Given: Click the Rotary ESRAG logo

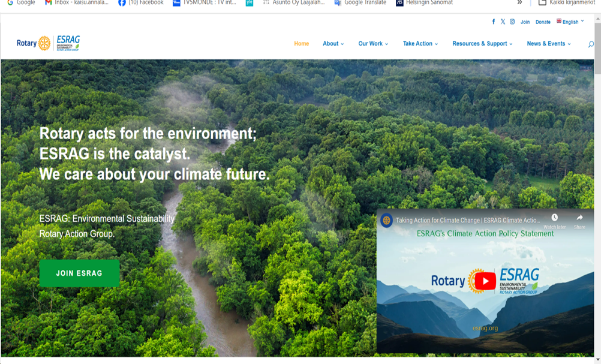Looking at the screenshot, I should (x=48, y=43).
